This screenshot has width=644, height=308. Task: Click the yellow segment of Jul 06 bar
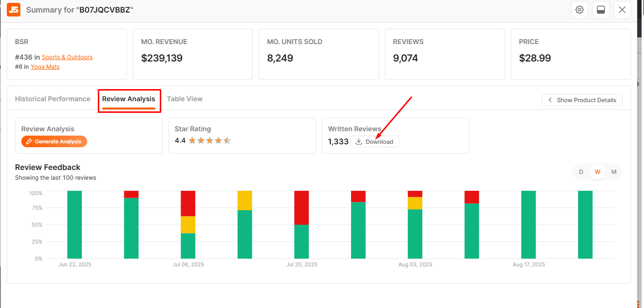(x=188, y=225)
